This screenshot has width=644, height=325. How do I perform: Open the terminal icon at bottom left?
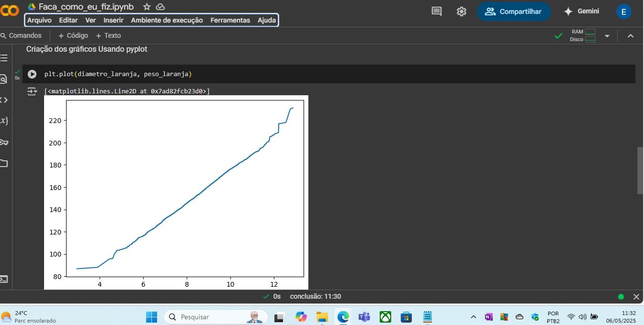(x=3, y=279)
